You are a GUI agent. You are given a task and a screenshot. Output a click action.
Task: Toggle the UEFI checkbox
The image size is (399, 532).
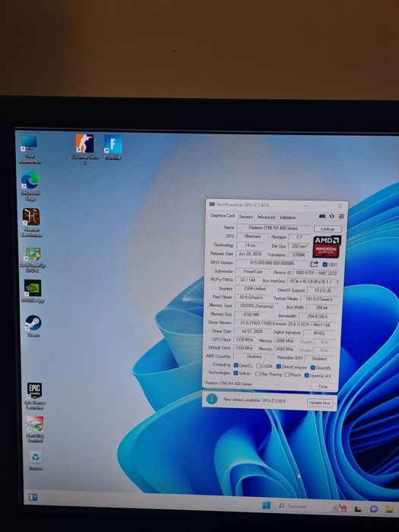tap(325, 264)
